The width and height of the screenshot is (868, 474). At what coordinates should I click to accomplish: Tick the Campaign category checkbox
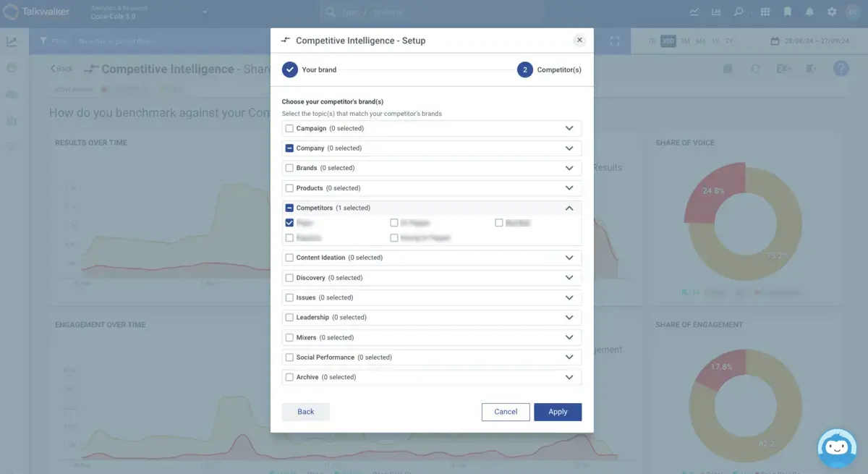[289, 129]
